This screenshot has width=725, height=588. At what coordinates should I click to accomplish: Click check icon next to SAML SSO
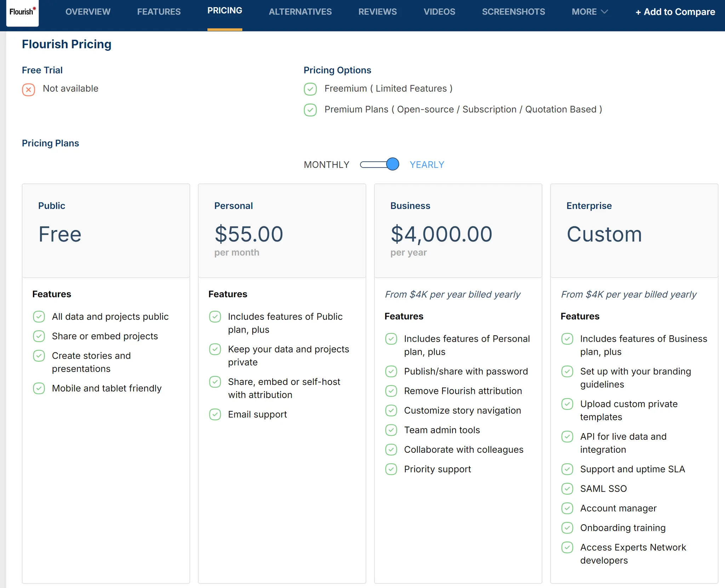(x=567, y=489)
